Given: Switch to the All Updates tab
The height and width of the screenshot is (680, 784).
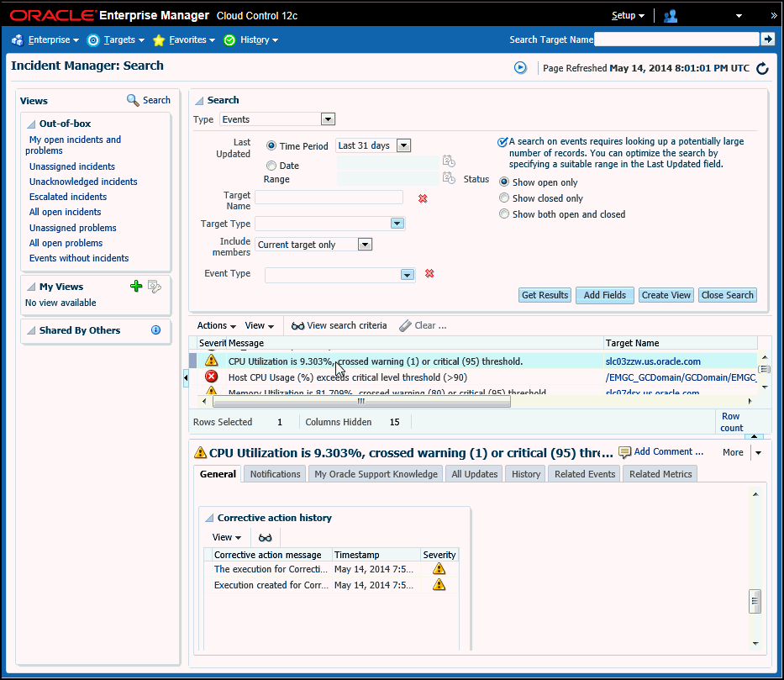Looking at the screenshot, I should point(475,474).
